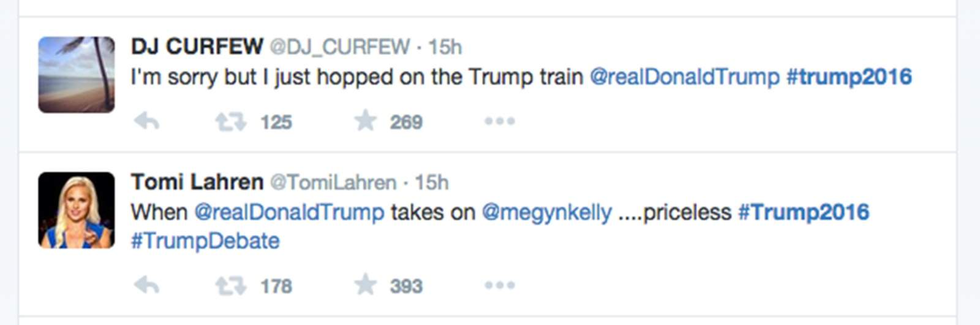Open more options on DJ CURFEW's tweet
Viewport: 980px width, 325px height.
click(499, 121)
